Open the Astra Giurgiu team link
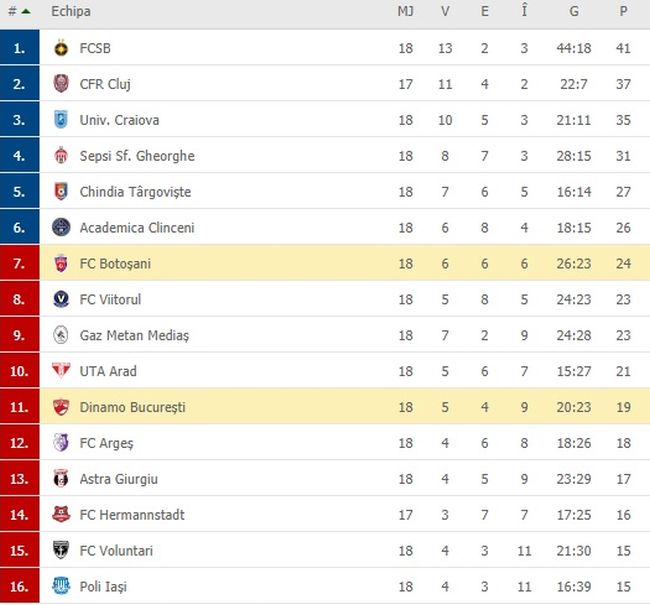650x605 pixels. [118, 479]
